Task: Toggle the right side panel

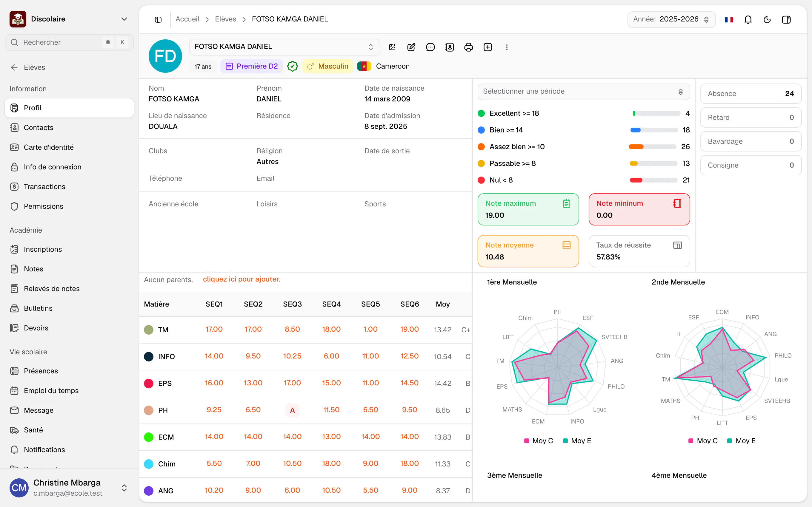Action: point(786,19)
